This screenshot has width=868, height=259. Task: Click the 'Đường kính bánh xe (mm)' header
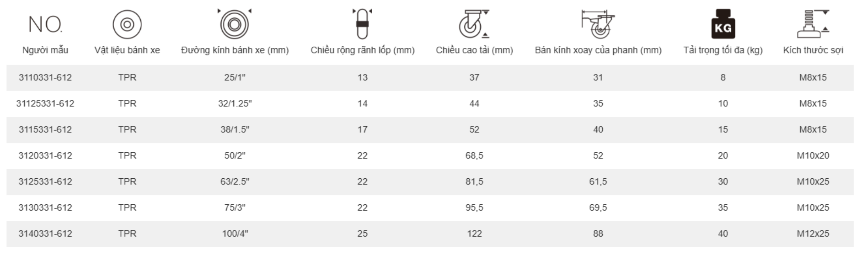(x=235, y=50)
